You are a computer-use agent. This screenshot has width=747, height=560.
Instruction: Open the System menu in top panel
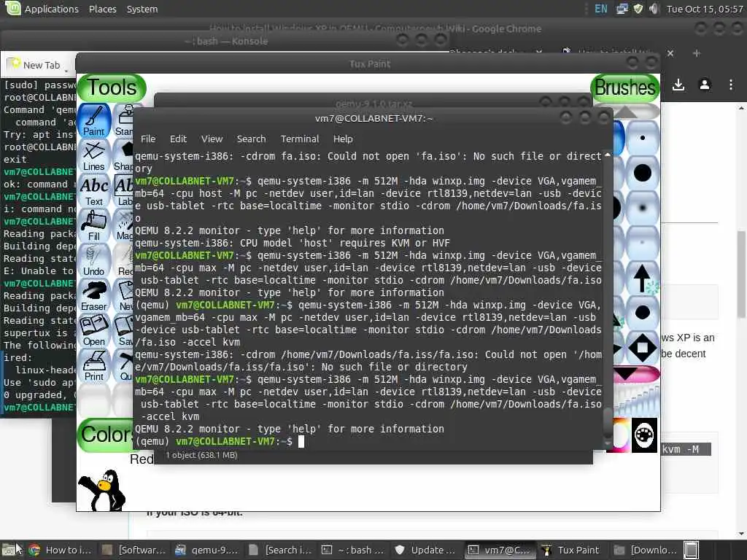coord(142,9)
